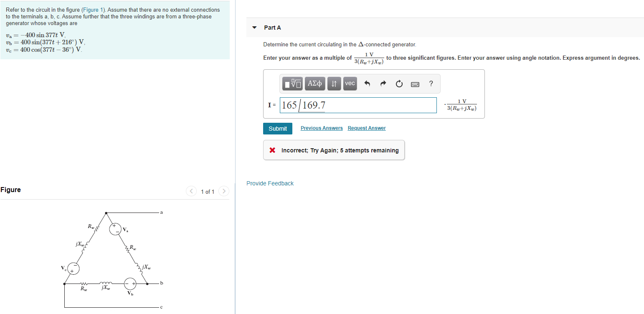Submit the answer
This screenshot has height=314, width=644.
pyautogui.click(x=278, y=129)
